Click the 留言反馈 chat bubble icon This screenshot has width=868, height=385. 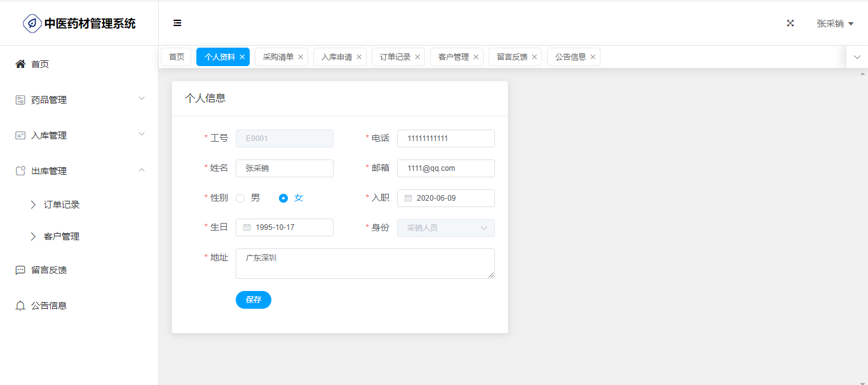click(20, 270)
